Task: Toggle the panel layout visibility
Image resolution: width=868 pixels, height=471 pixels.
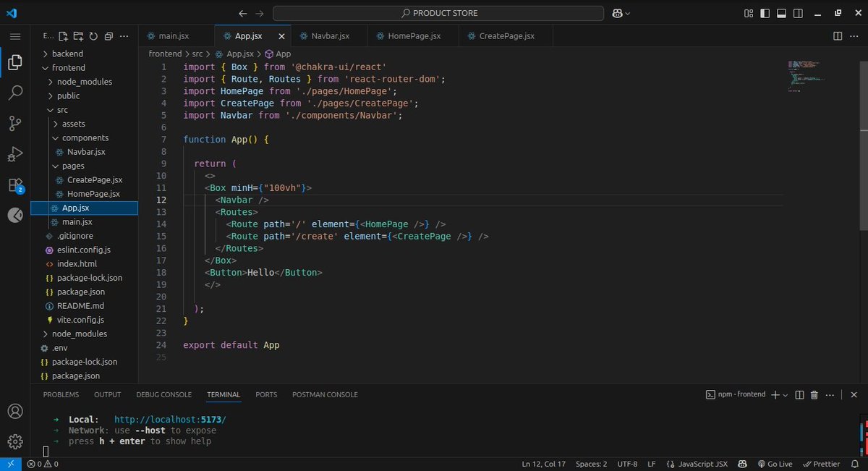Action: tap(780, 12)
